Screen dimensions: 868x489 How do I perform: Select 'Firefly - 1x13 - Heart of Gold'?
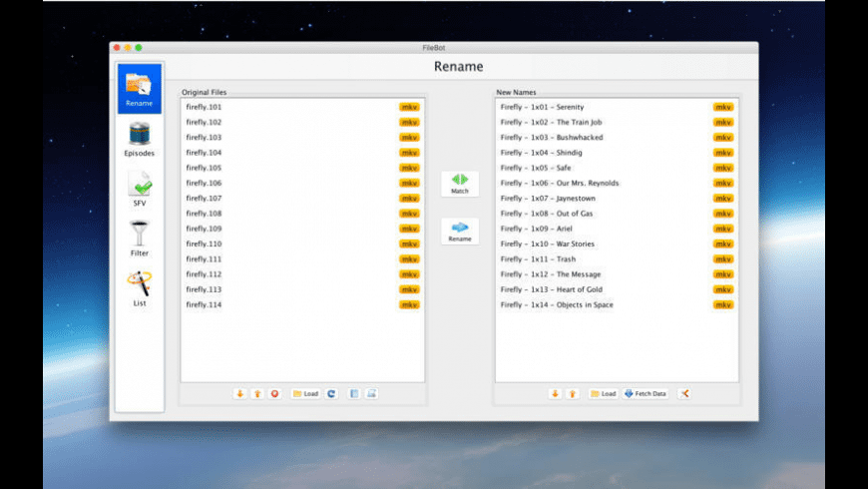617,289
